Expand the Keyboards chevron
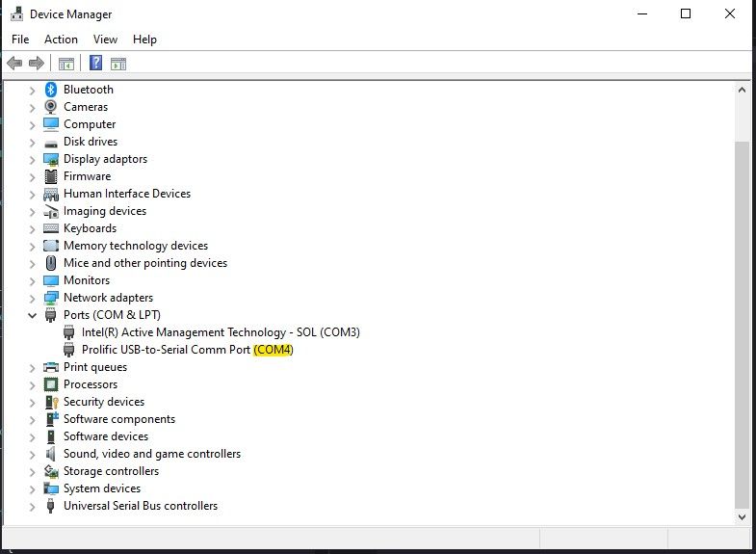The width and height of the screenshot is (756, 554). click(32, 229)
